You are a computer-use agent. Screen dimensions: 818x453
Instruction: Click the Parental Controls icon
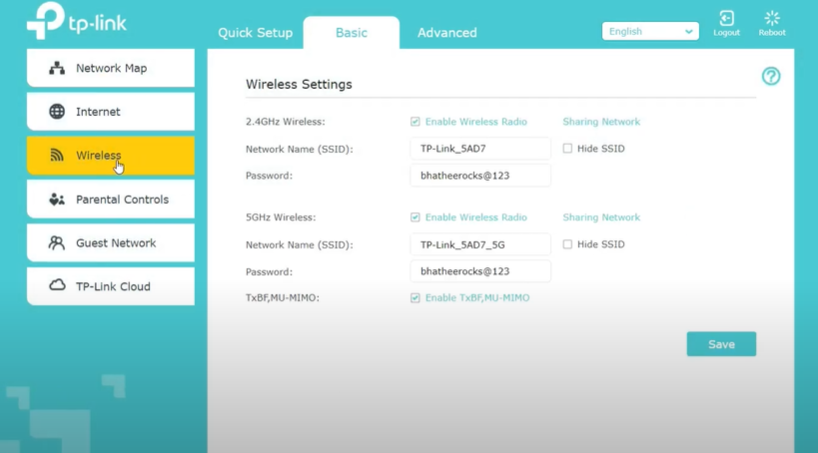tap(57, 199)
